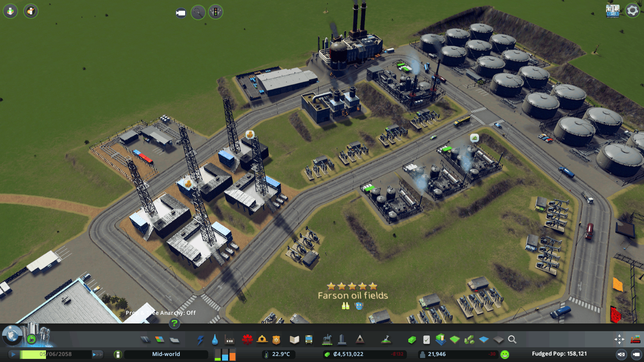
Task: Click the Mid-world city name
Action: [x=166, y=354]
